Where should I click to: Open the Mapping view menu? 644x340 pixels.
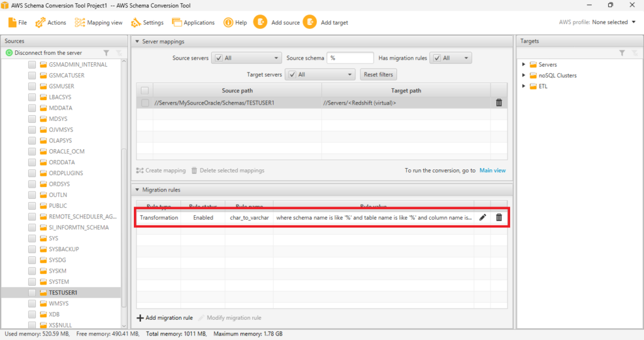(99, 22)
